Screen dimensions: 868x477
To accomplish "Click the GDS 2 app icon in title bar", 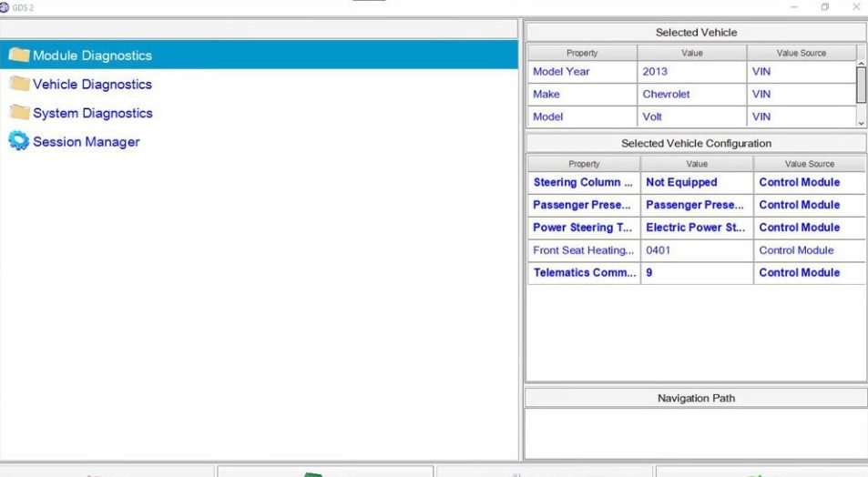I will tap(5, 7).
